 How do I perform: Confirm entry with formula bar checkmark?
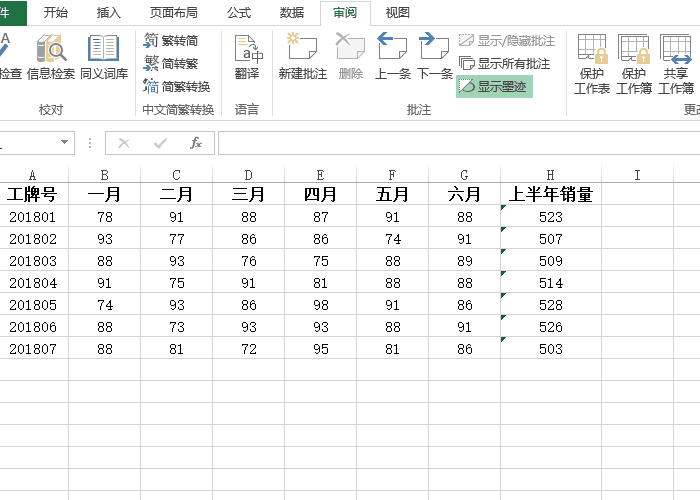160,143
